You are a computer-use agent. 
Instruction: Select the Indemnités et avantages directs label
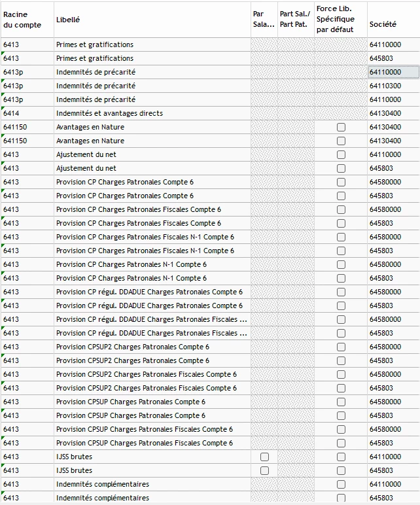click(109, 113)
